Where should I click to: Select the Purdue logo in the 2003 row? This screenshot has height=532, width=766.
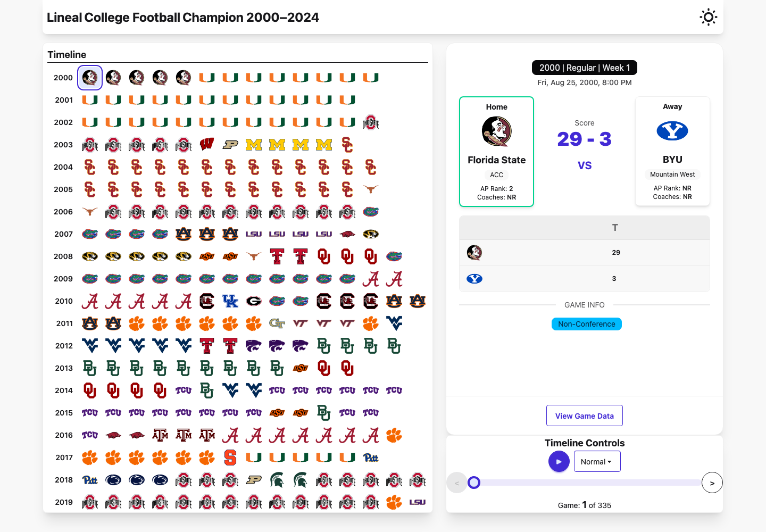[x=230, y=145]
